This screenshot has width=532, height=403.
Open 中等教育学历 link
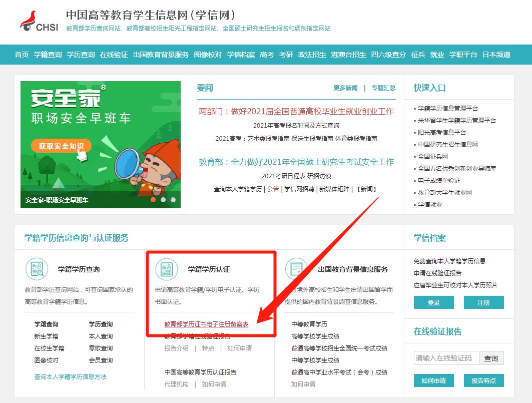309,324
